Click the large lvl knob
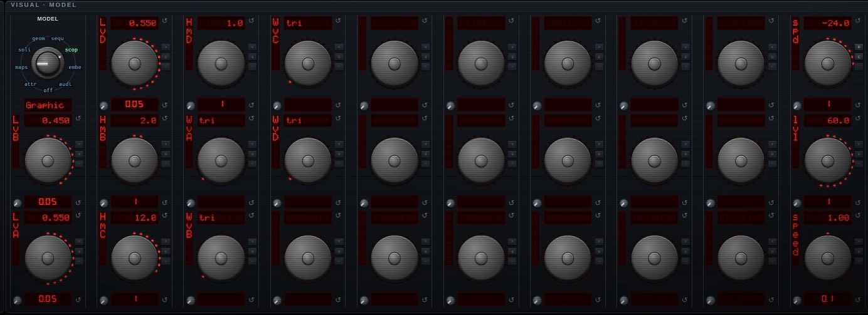 [827, 161]
